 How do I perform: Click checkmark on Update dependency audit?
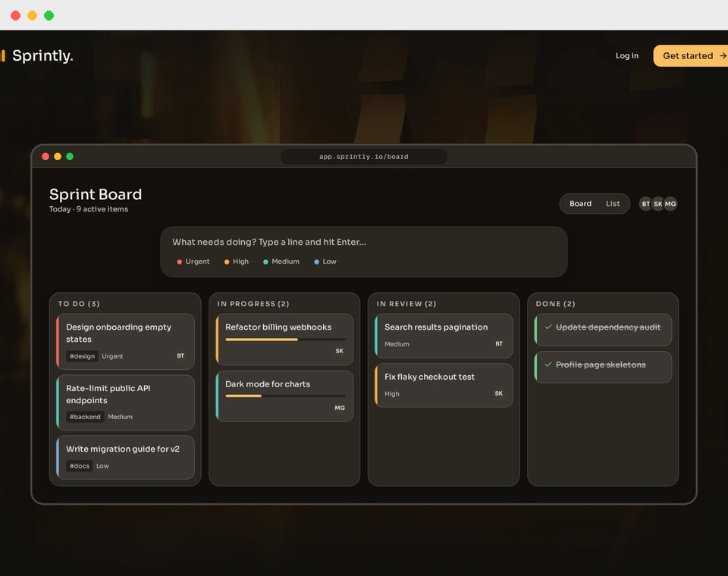pos(548,327)
